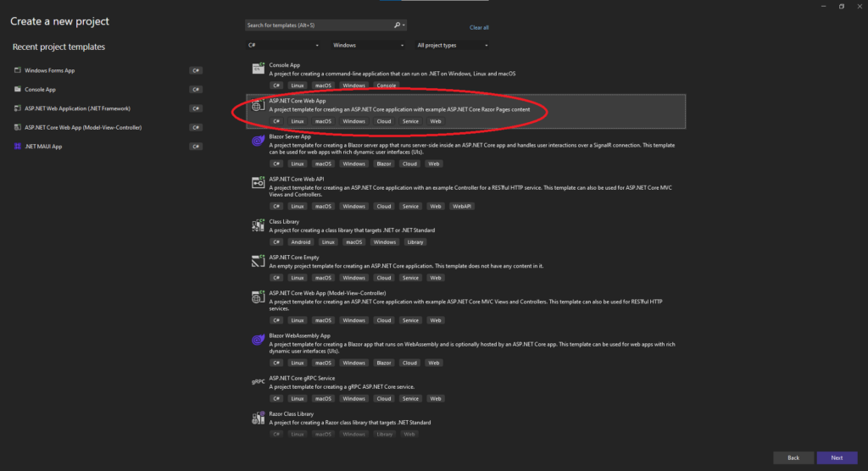Click Service tag under ASP.NET Core gRPC Service
This screenshot has height=471, width=868.
click(x=410, y=398)
